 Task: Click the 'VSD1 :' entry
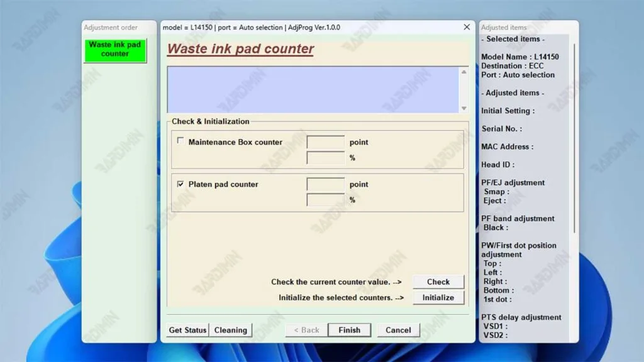click(x=496, y=326)
